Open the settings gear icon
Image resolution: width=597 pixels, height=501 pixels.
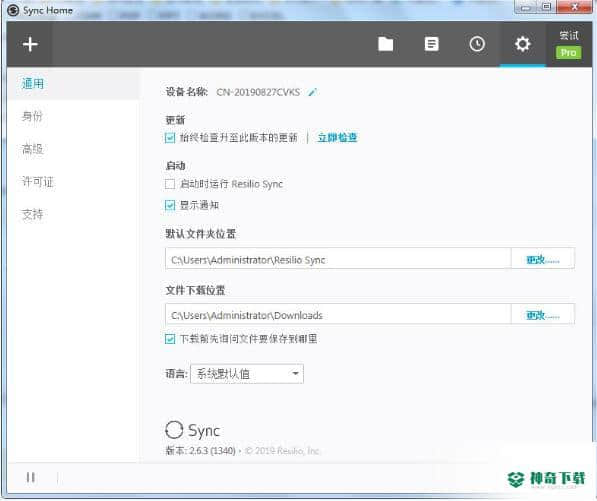click(x=522, y=44)
